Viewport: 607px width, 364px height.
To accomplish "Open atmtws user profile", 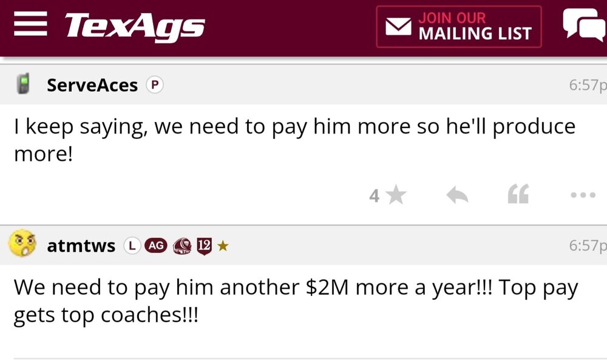I will tap(81, 246).
